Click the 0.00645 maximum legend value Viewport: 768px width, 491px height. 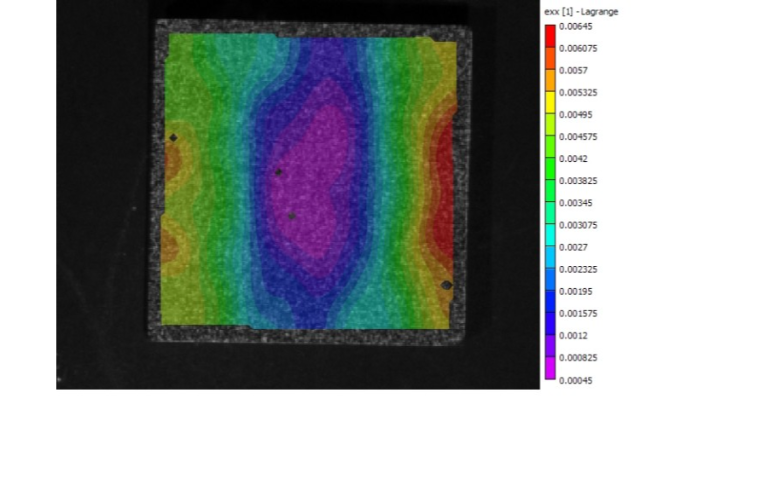click(576, 26)
